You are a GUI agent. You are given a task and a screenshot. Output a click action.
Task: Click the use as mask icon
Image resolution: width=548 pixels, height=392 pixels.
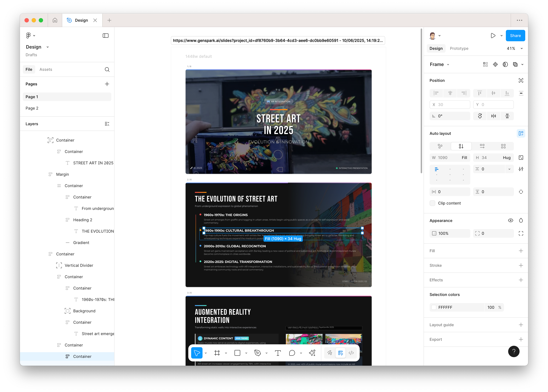click(505, 64)
